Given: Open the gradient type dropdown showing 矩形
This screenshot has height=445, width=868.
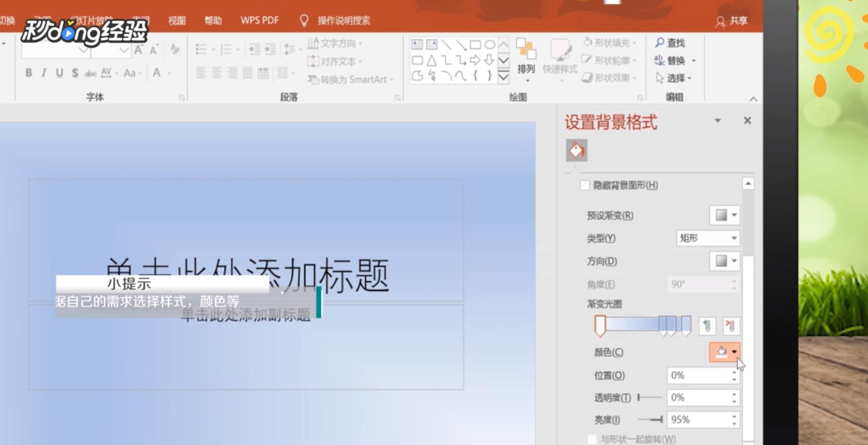Looking at the screenshot, I should (707, 238).
